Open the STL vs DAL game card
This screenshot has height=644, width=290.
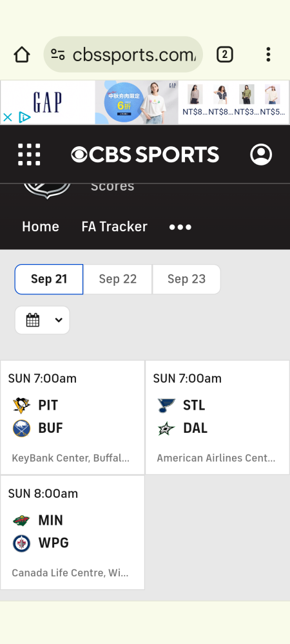217,417
